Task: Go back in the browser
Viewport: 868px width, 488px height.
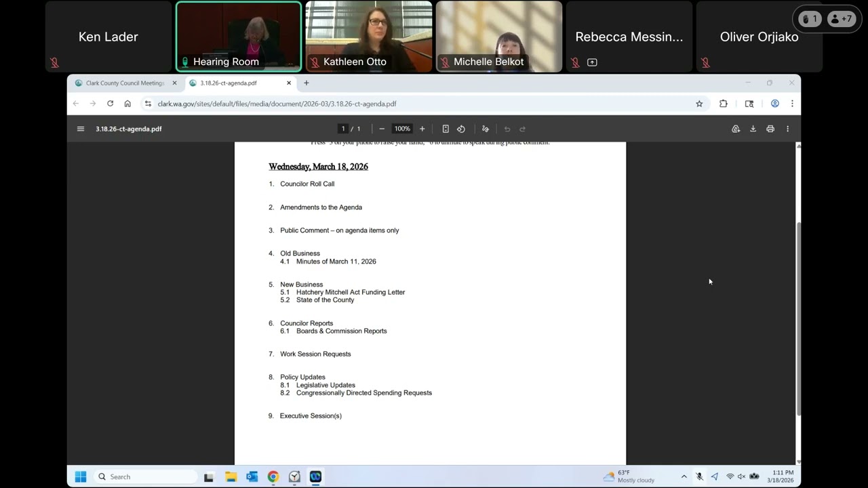Action: [76, 104]
